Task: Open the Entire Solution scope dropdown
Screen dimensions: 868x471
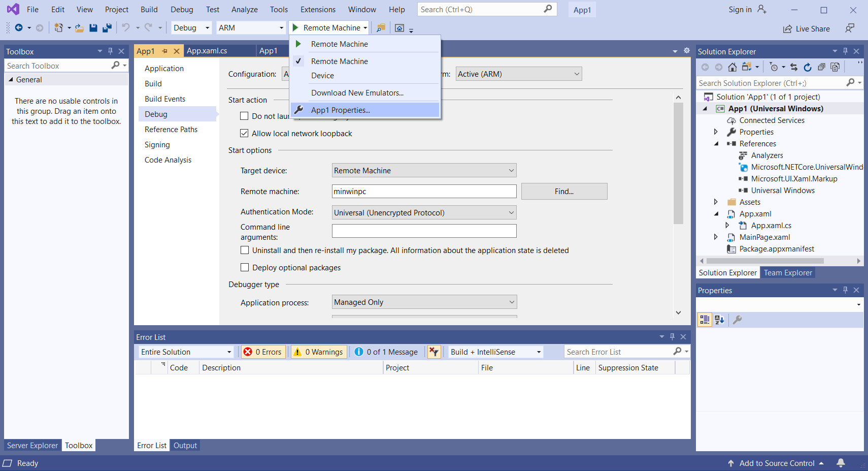Action: (186, 352)
